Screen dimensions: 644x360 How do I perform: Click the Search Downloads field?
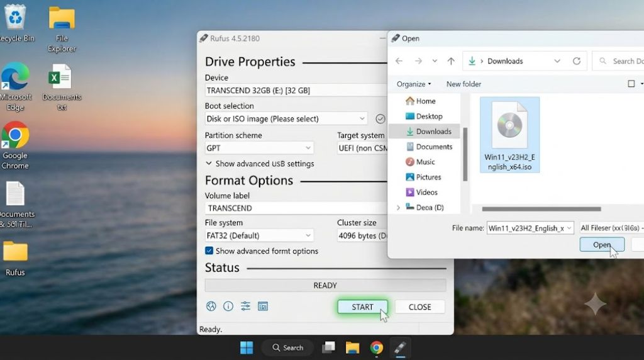pos(619,61)
